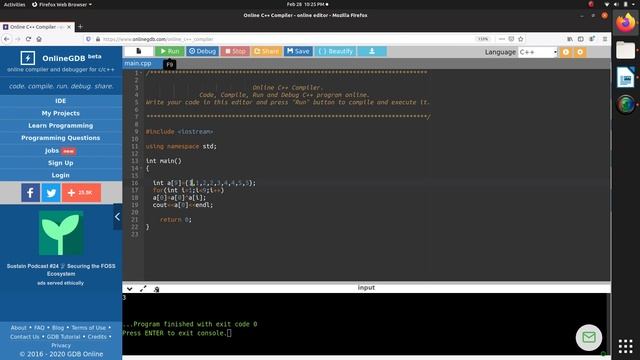Share on Facebook icon
The width and height of the screenshot is (640, 360).
31,193
